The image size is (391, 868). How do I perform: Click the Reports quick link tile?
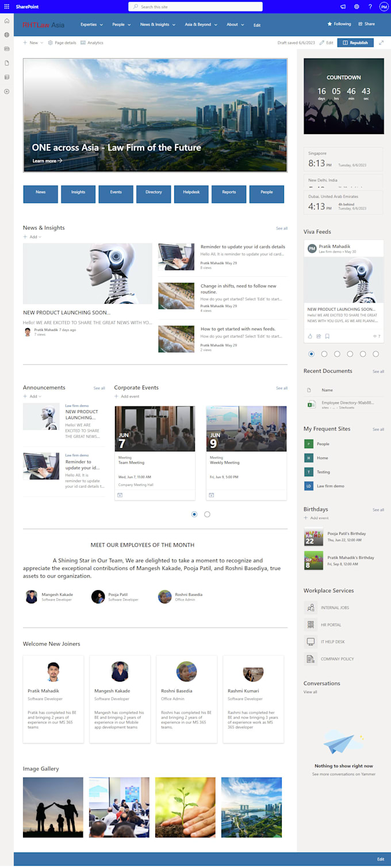tap(229, 194)
